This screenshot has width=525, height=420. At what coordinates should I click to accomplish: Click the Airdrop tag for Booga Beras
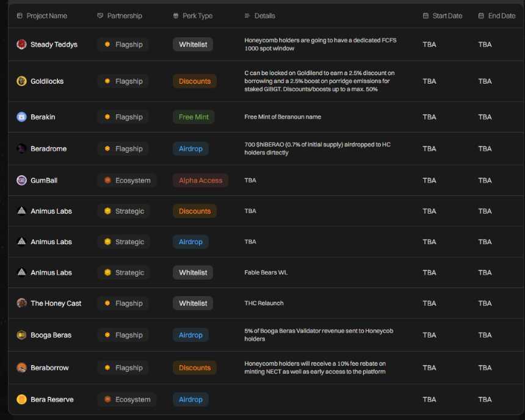point(190,335)
